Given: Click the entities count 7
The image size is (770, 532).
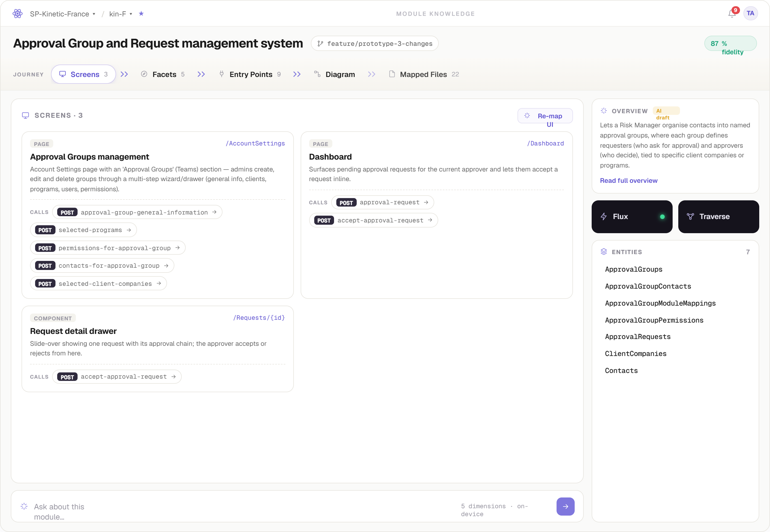Looking at the screenshot, I should point(748,252).
